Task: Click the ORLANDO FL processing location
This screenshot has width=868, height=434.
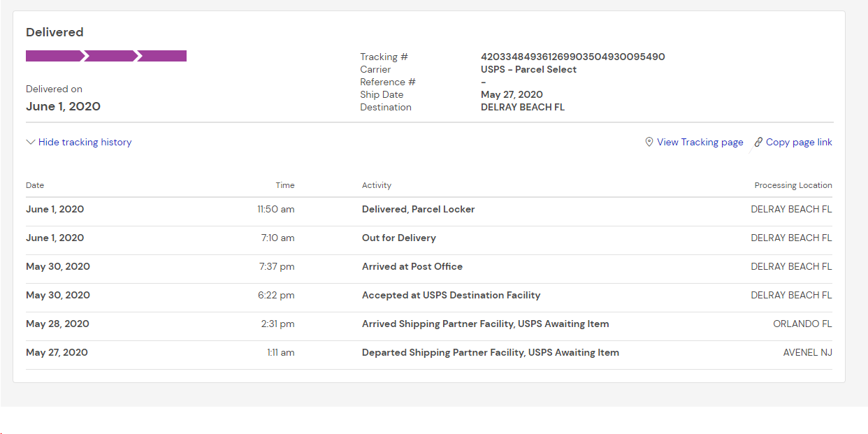Action: coord(802,324)
